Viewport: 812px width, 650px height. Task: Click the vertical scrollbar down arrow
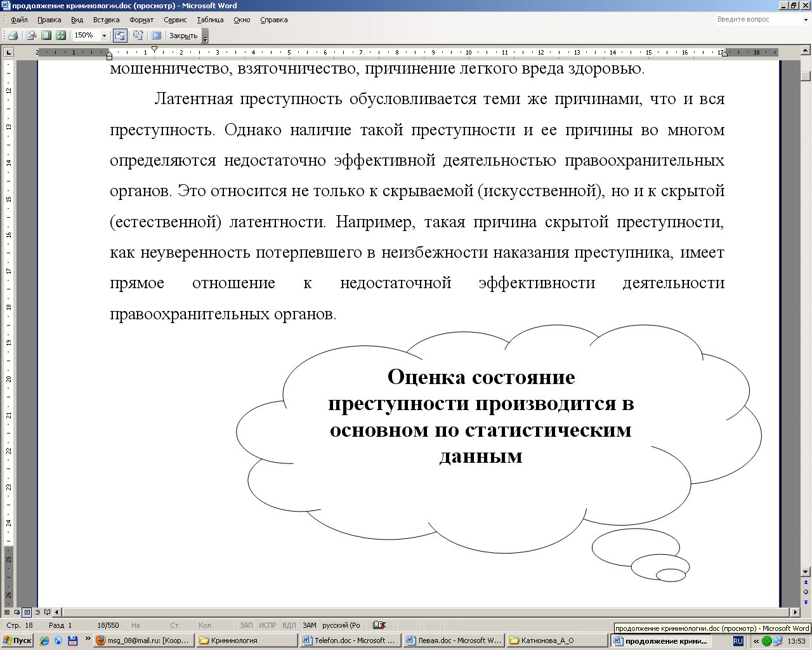coord(806,571)
